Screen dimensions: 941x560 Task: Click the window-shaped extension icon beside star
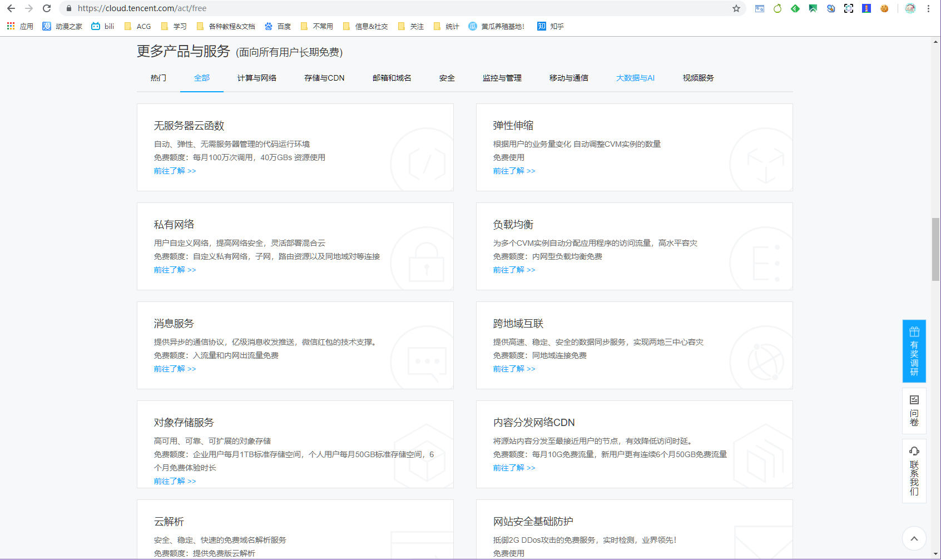760,8
